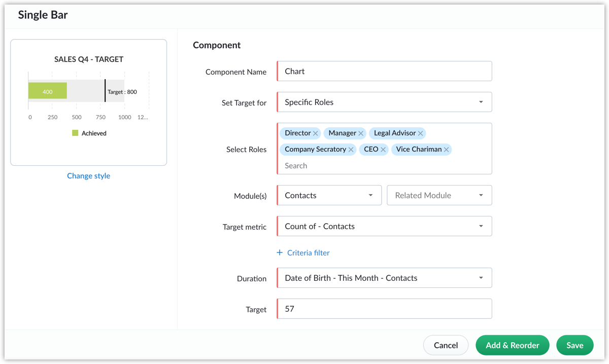
Task: Click the Sales Q4 target chart preview
Action: coord(88,102)
